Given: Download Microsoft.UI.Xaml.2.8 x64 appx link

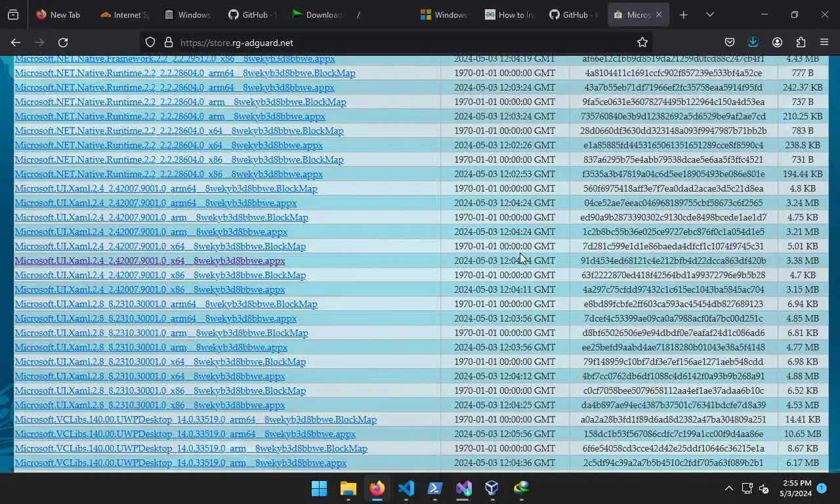Looking at the screenshot, I should [150, 376].
